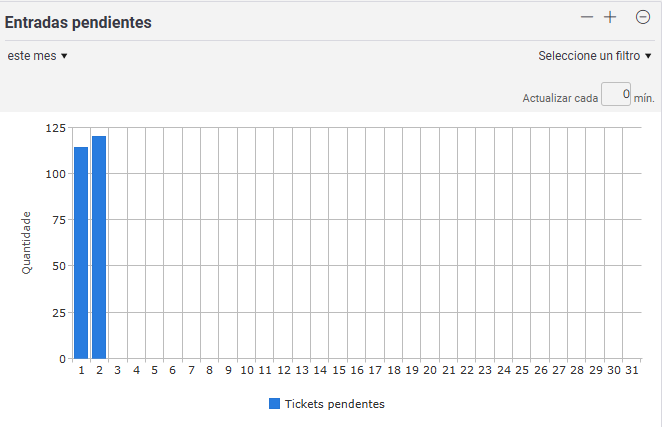The image size is (662, 427).
Task: Click the 100 value on y-axis
Action: pyautogui.click(x=56, y=174)
